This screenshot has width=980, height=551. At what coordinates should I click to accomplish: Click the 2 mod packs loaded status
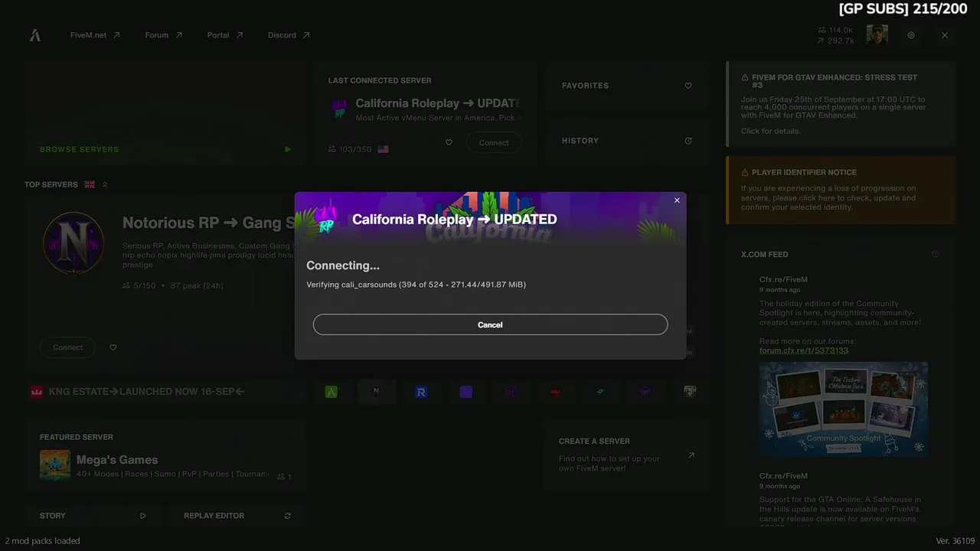click(x=42, y=541)
